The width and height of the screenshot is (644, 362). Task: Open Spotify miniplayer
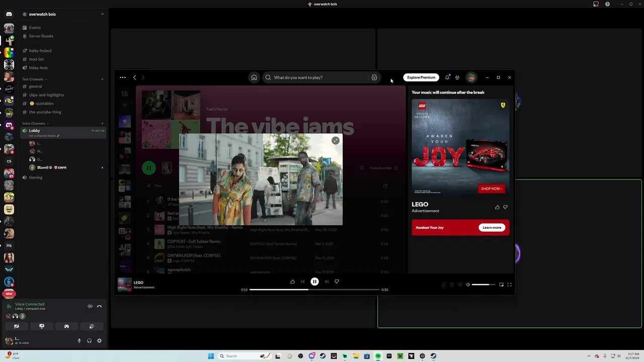pyautogui.click(x=501, y=285)
